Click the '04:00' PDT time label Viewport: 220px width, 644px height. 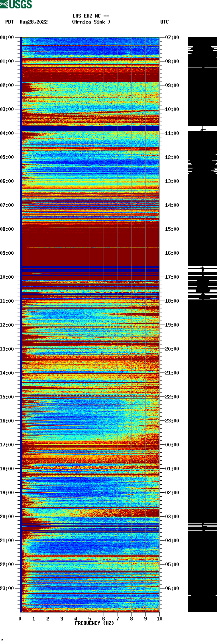point(7,133)
